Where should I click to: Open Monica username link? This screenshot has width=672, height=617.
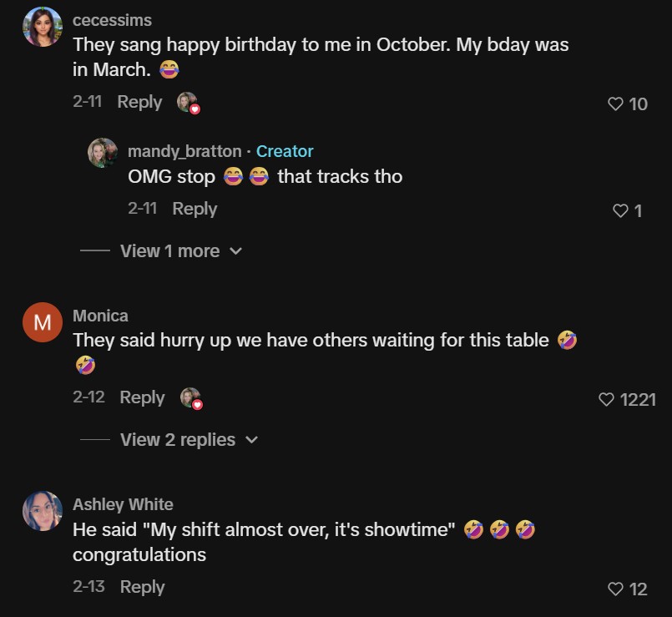[x=100, y=316]
